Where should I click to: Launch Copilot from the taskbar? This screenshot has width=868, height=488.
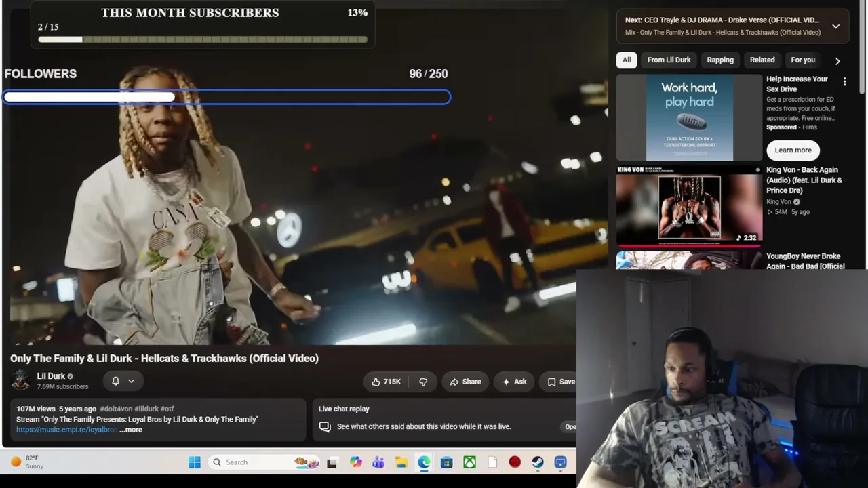(x=355, y=462)
